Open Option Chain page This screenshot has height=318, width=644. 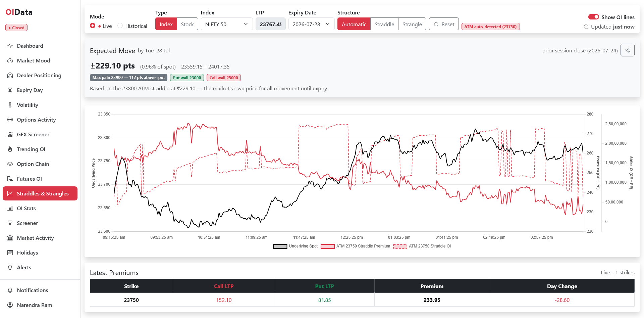[x=40, y=164]
